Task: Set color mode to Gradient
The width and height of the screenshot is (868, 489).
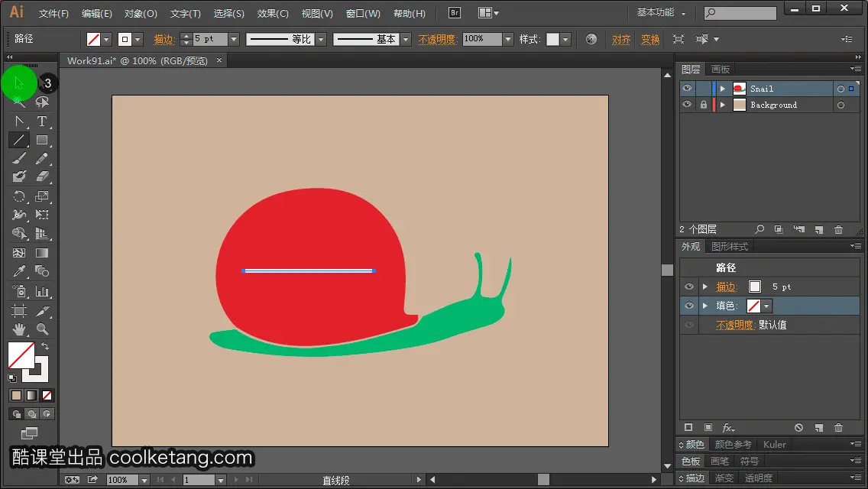Action: point(31,396)
